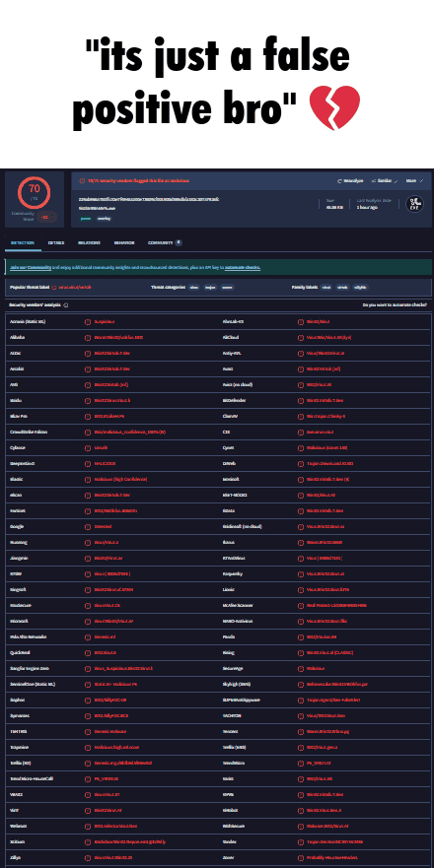Open the automate checks link
The height and width of the screenshot is (868, 434).
tap(243, 267)
